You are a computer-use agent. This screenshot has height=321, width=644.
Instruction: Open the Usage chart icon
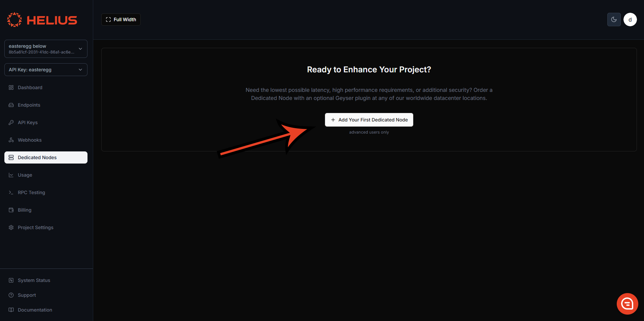(x=11, y=175)
